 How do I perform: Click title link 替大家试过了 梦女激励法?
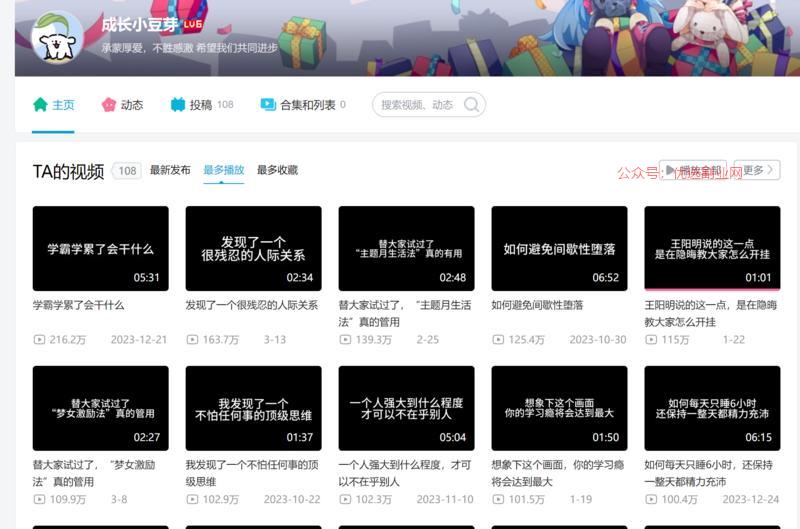click(x=94, y=473)
